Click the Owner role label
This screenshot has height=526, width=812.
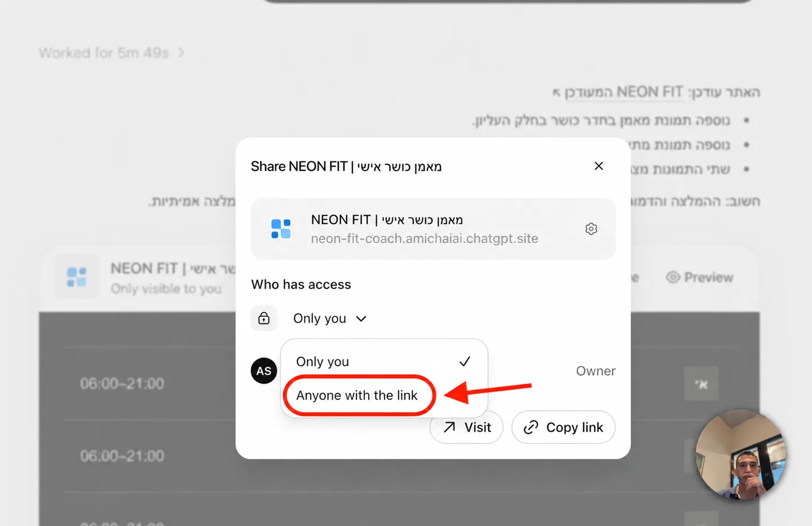[x=595, y=371]
